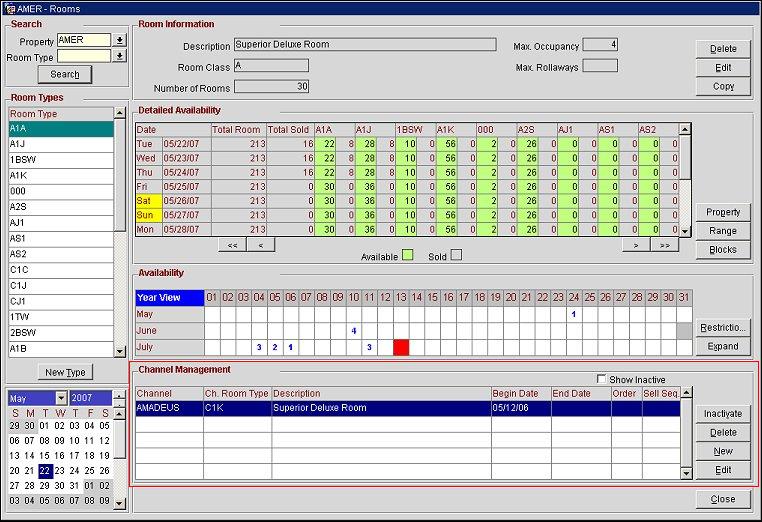Select the AMADEUS channel row
The image size is (762, 522).
tap(407, 408)
